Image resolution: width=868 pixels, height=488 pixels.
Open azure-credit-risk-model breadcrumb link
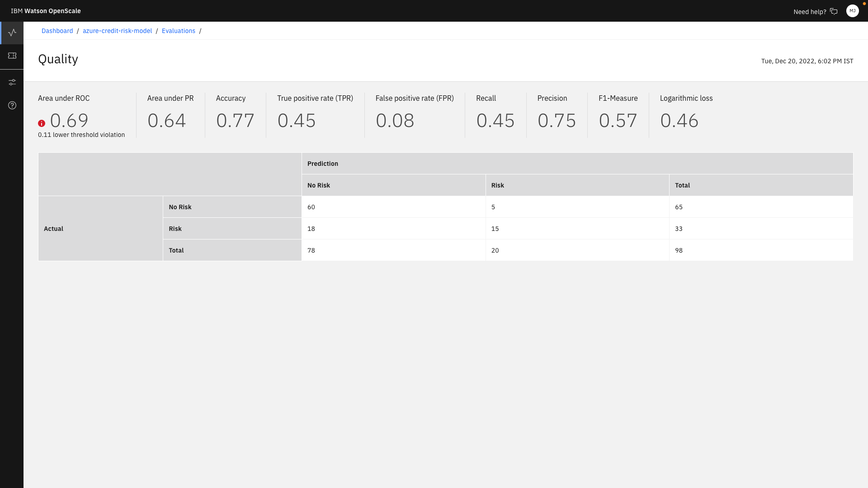[x=117, y=31]
